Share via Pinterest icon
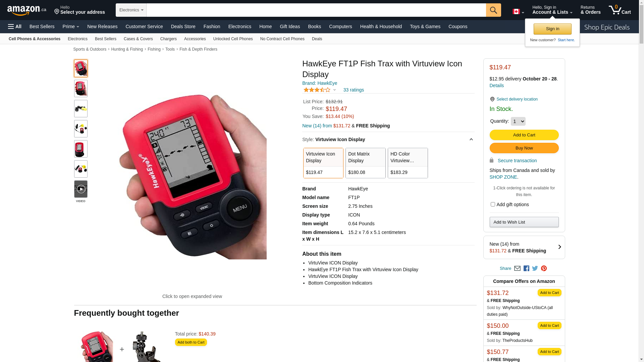 click(544, 268)
